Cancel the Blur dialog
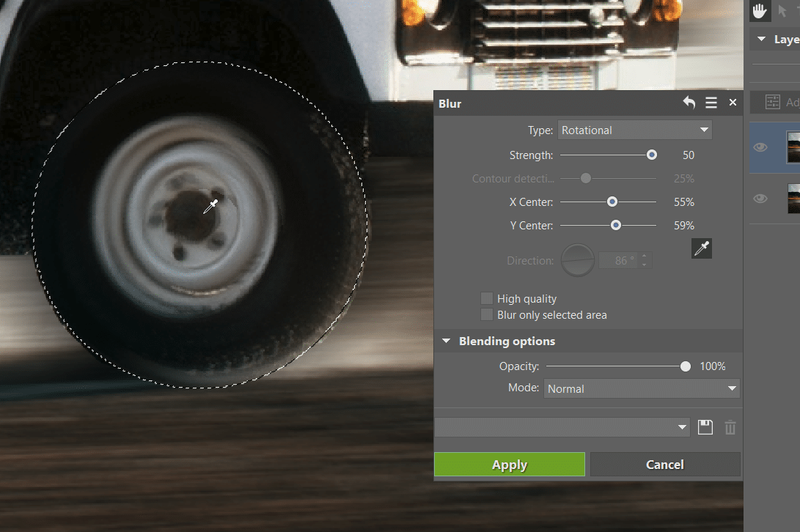This screenshot has height=532, width=800. [x=664, y=465]
